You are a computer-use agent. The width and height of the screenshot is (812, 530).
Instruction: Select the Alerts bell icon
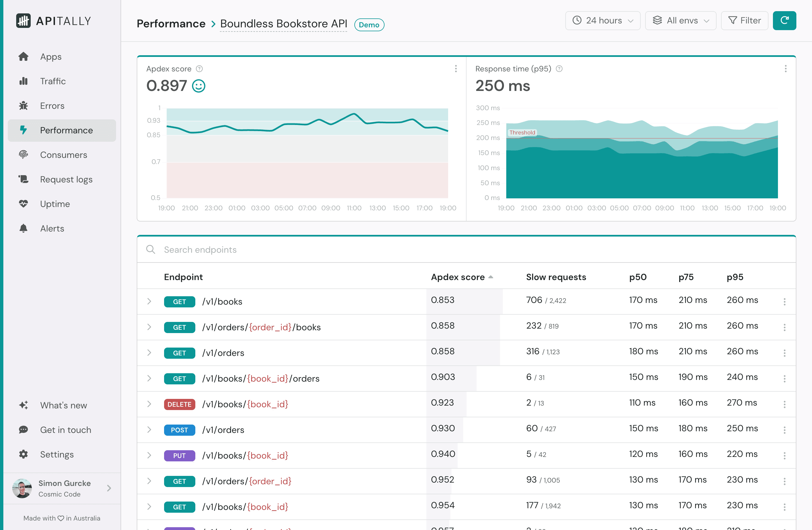[23, 228]
